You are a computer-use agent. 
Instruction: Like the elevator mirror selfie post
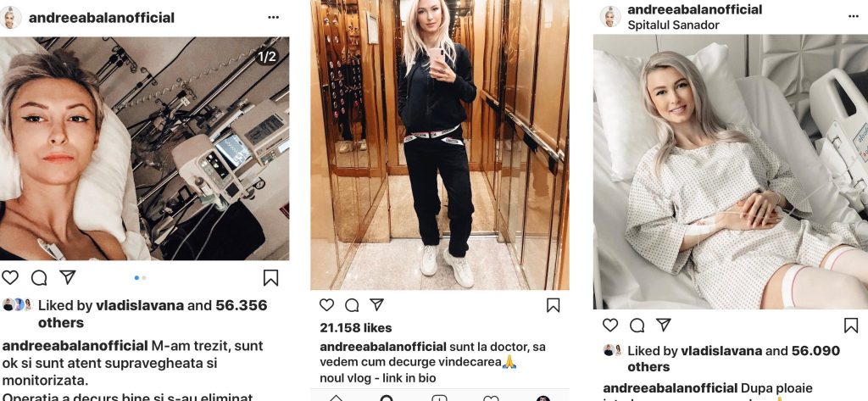coord(326,304)
